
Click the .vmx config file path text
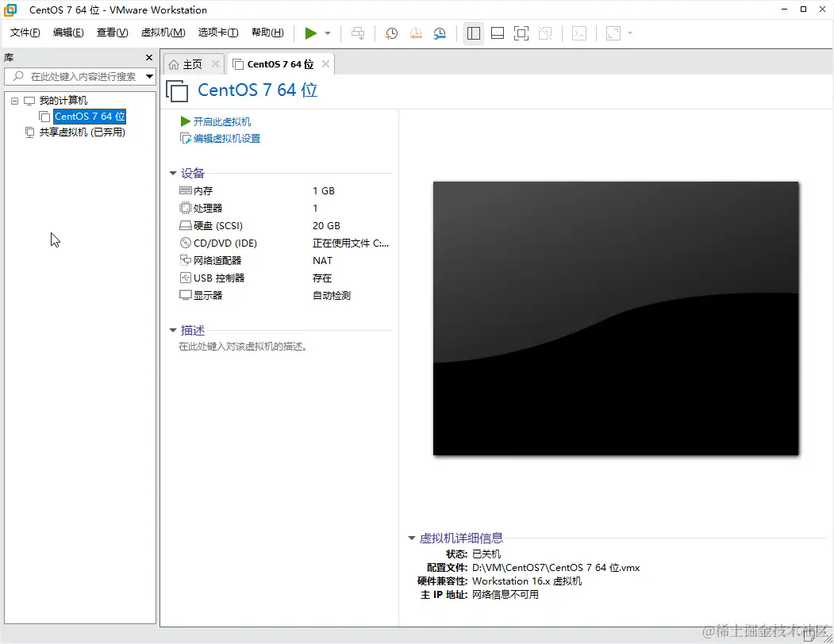(x=555, y=568)
